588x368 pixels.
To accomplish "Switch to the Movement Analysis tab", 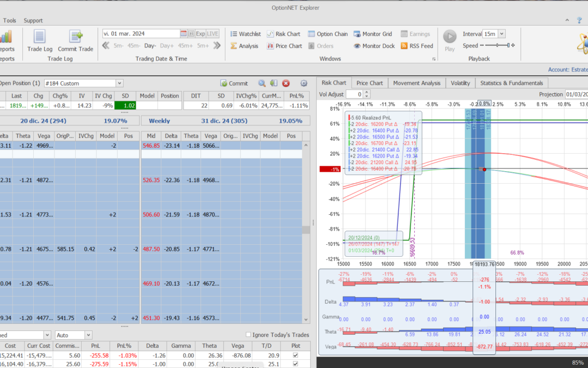I will (x=416, y=83).
